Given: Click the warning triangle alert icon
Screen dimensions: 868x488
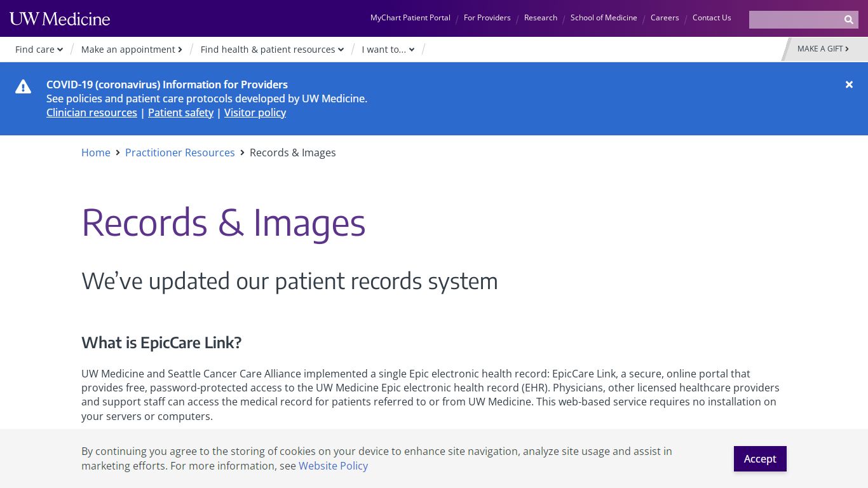Looking at the screenshot, I should 24,87.
